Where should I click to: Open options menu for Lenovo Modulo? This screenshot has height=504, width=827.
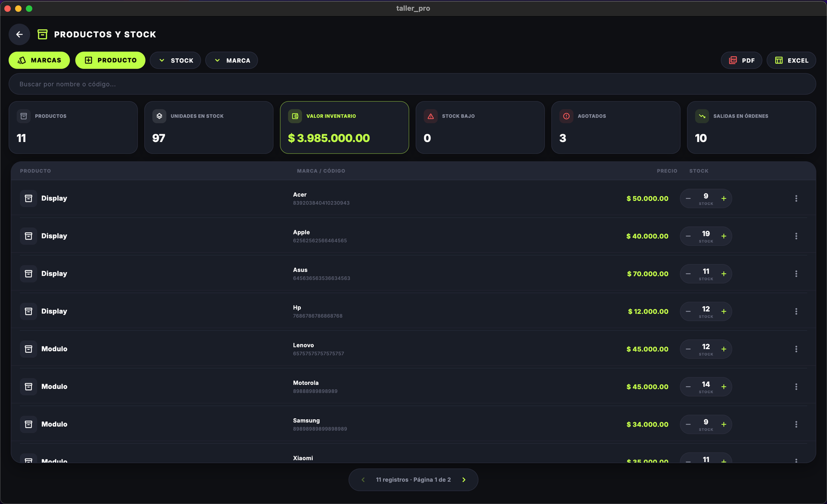[796, 350]
